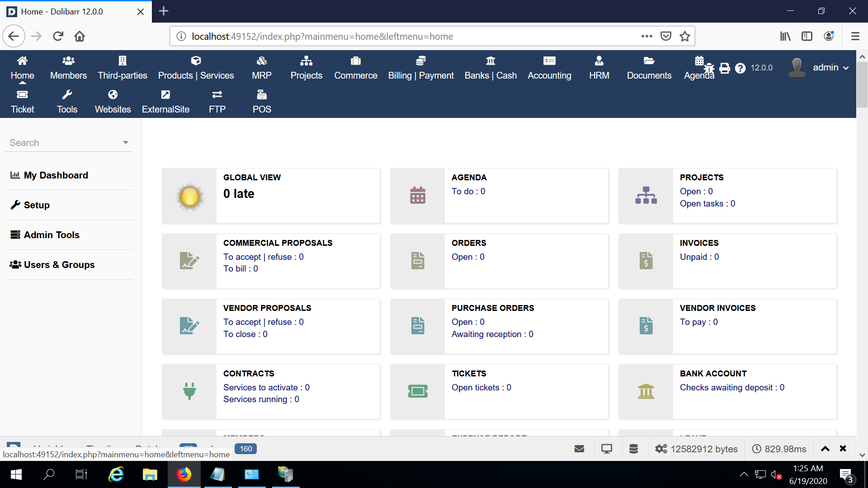Viewport: 868px width, 488px height.
Task: Click debug bar database icon
Action: pos(633,449)
